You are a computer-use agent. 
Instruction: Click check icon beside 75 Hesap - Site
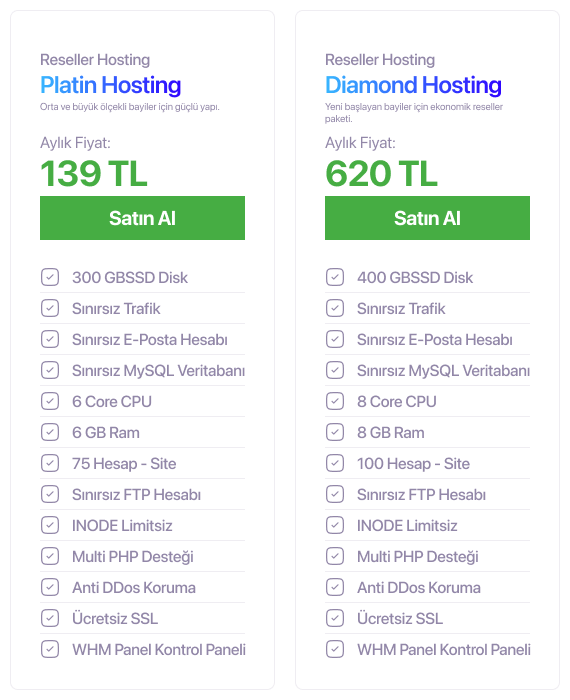click(50, 463)
